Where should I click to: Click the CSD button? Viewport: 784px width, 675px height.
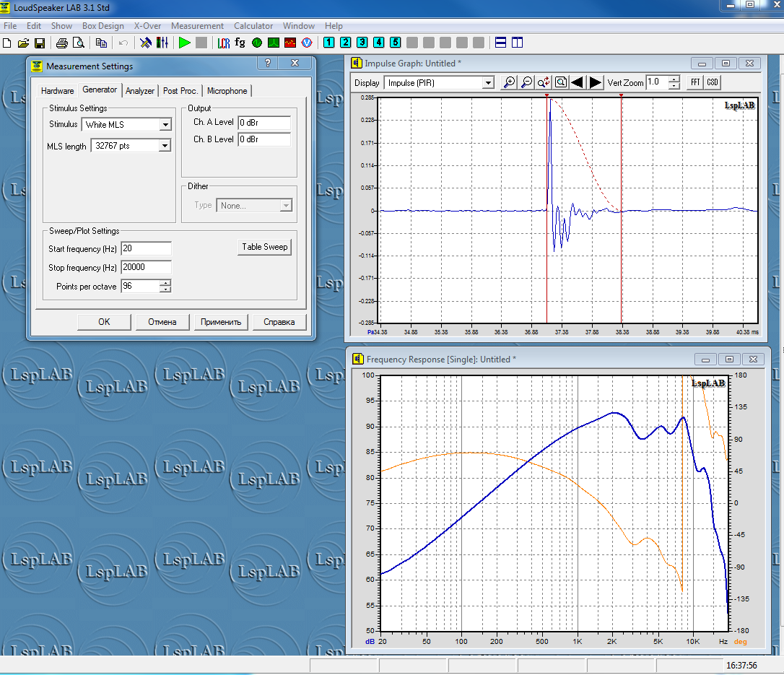pos(713,82)
